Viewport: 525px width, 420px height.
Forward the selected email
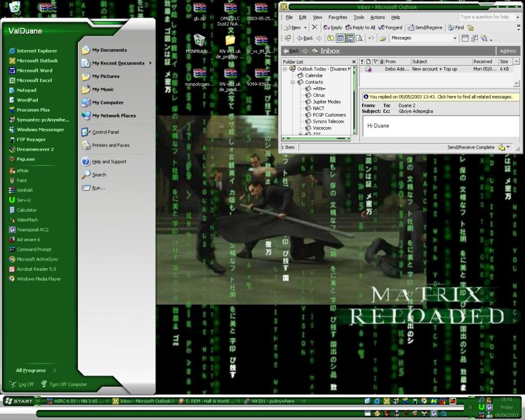pyautogui.click(x=390, y=28)
